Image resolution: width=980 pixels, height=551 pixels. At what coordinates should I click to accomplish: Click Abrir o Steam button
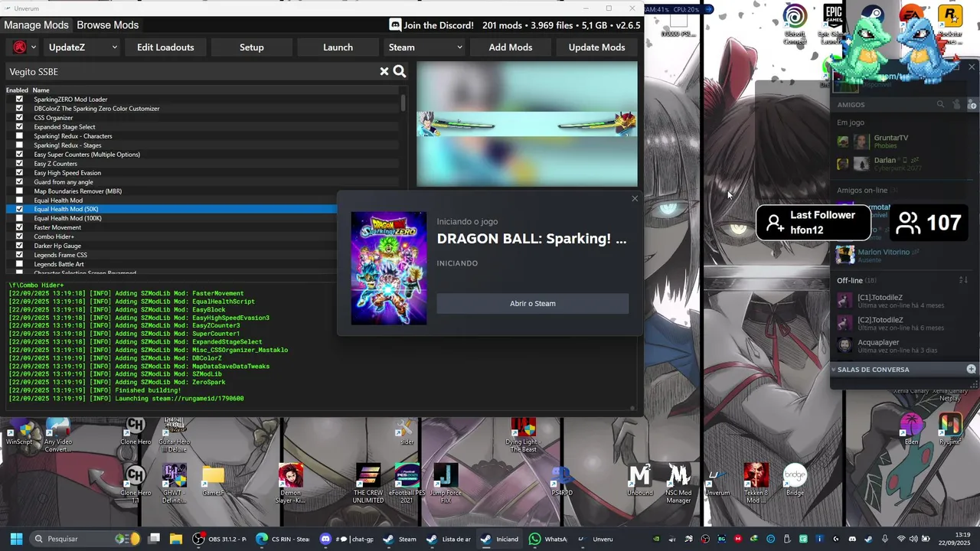533,304
